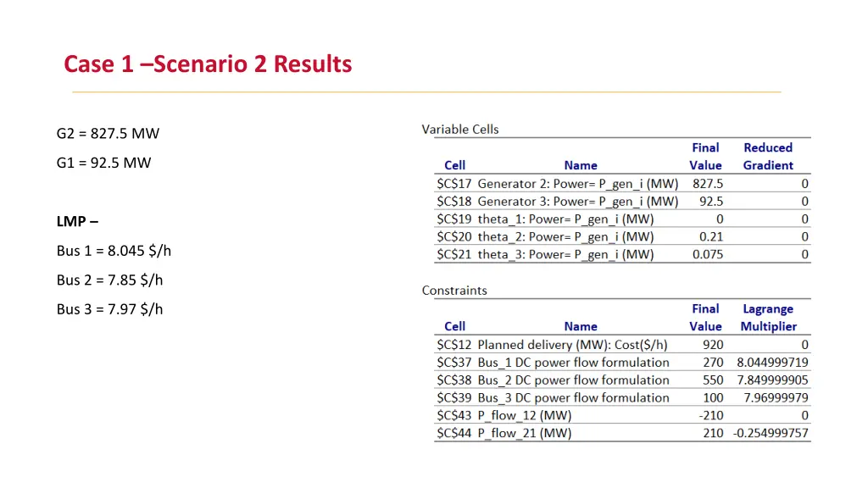
Task: Click cell reference $C$44
Action: click(x=454, y=433)
